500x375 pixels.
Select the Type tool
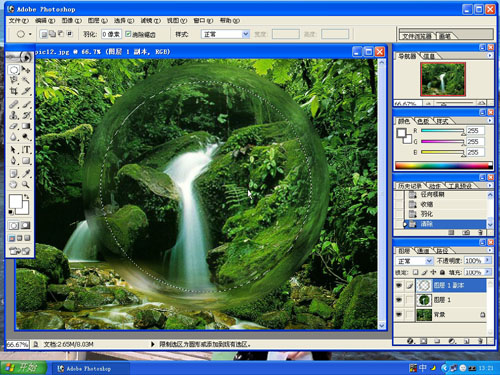26,150
